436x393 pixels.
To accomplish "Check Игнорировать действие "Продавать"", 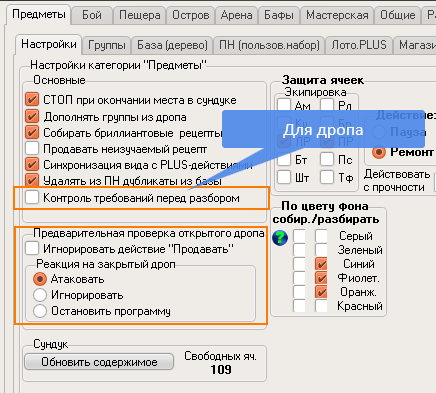I will point(32,248).
